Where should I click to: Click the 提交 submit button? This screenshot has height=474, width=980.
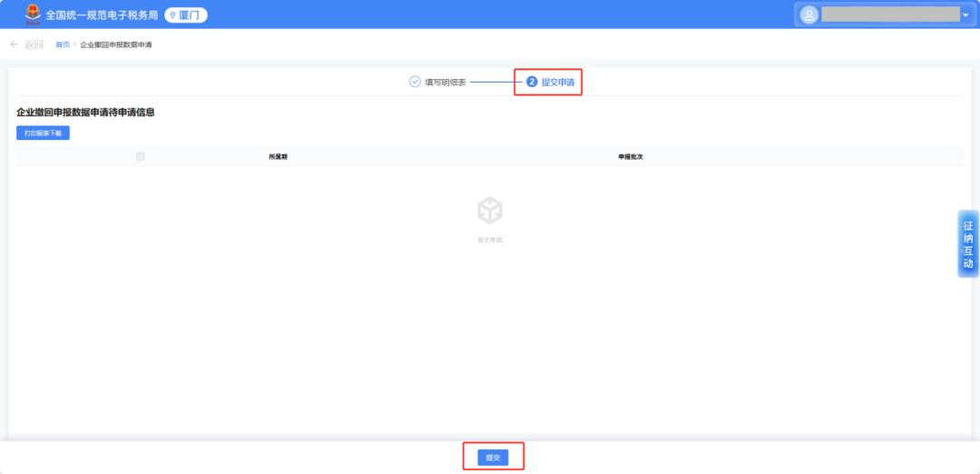coord(493,458)
